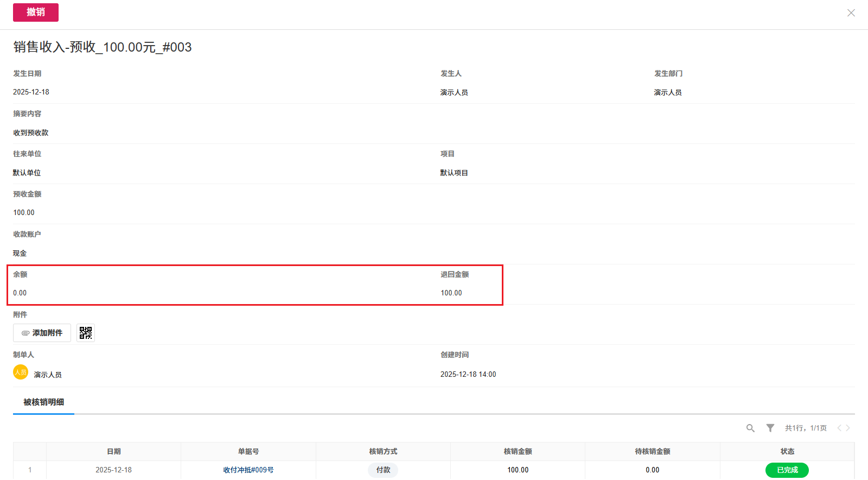Viewport: 868px width, 480px height.
Task: Select row number 1 in the table
Action: coord(30,470)
